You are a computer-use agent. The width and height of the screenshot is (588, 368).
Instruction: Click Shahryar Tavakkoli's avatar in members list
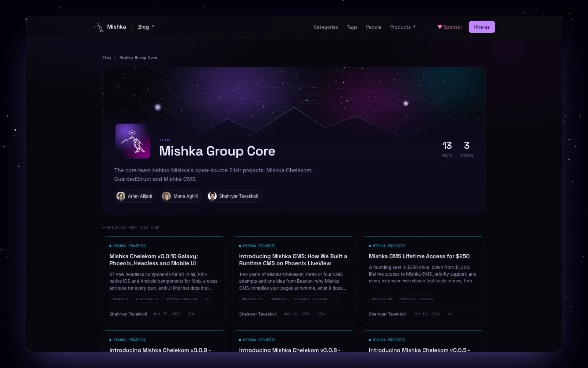pos(212,196)
